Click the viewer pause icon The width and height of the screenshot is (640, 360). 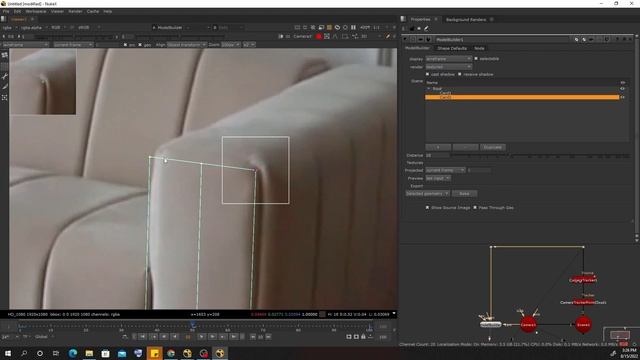(353, 27)
